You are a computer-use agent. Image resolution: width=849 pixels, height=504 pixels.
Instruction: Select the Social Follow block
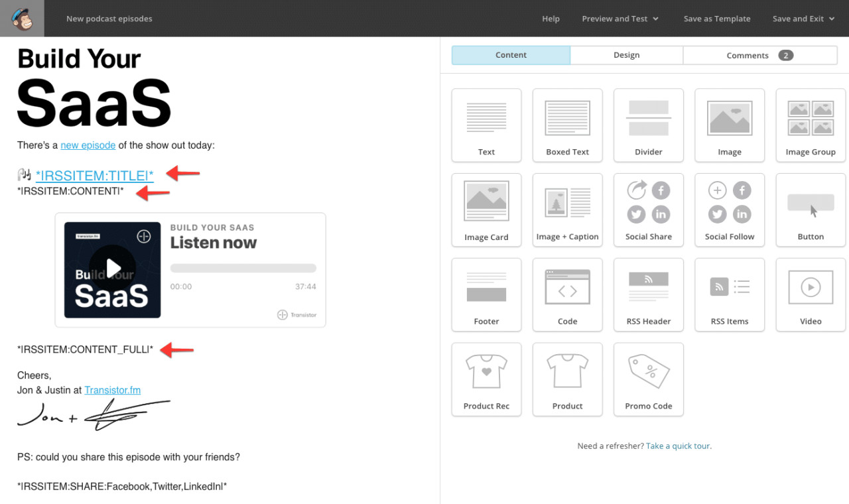(729, 210)
